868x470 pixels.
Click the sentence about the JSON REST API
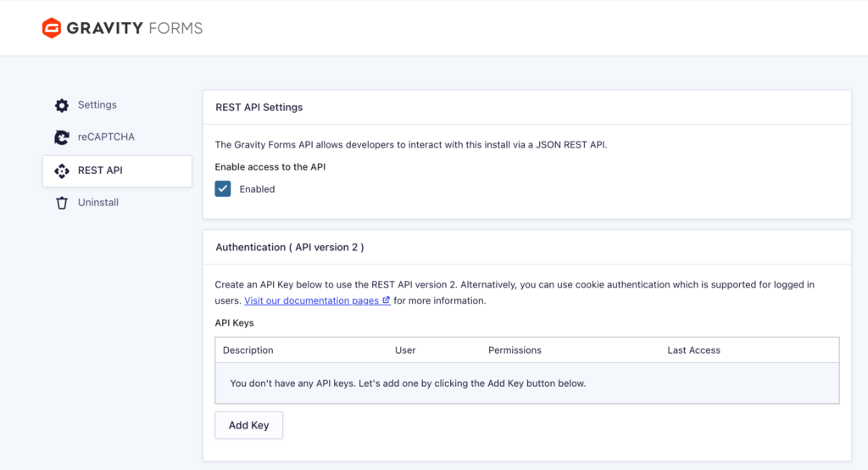tap(411, 145)
